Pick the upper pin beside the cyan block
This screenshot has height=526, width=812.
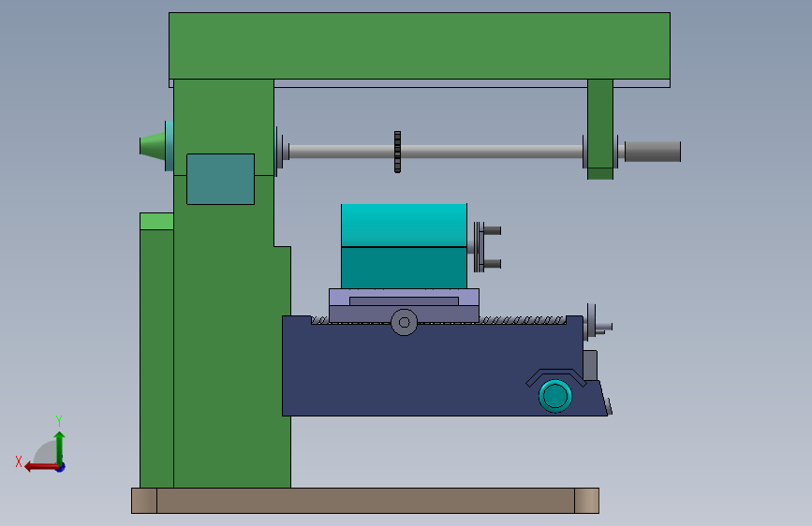click(x=492, y=231)
